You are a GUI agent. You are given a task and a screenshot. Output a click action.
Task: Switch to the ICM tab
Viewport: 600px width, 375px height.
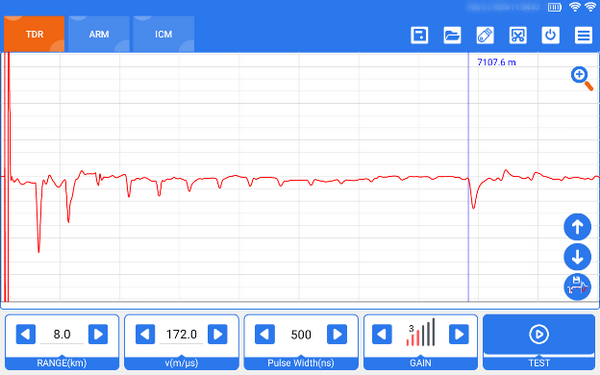pos(163,34)
